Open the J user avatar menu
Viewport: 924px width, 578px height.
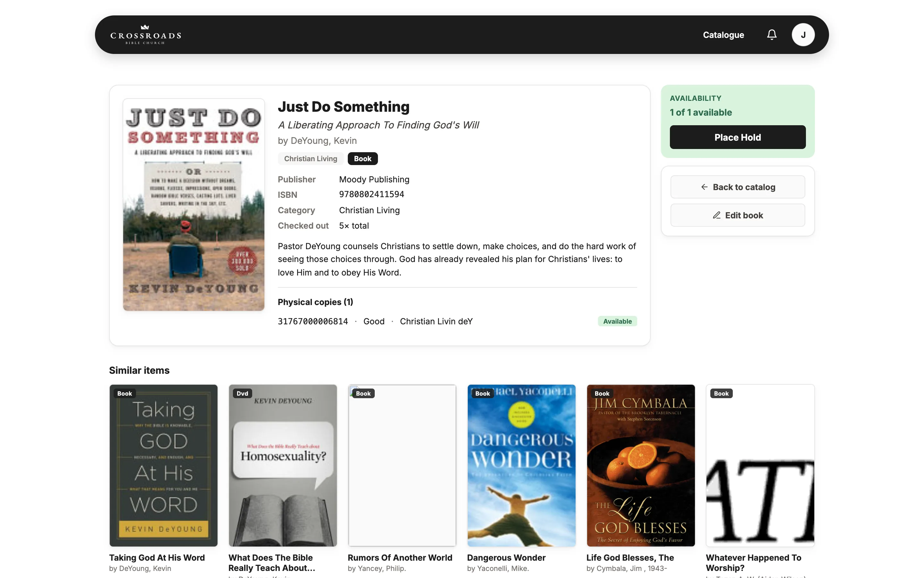click(x=803, y=35)
